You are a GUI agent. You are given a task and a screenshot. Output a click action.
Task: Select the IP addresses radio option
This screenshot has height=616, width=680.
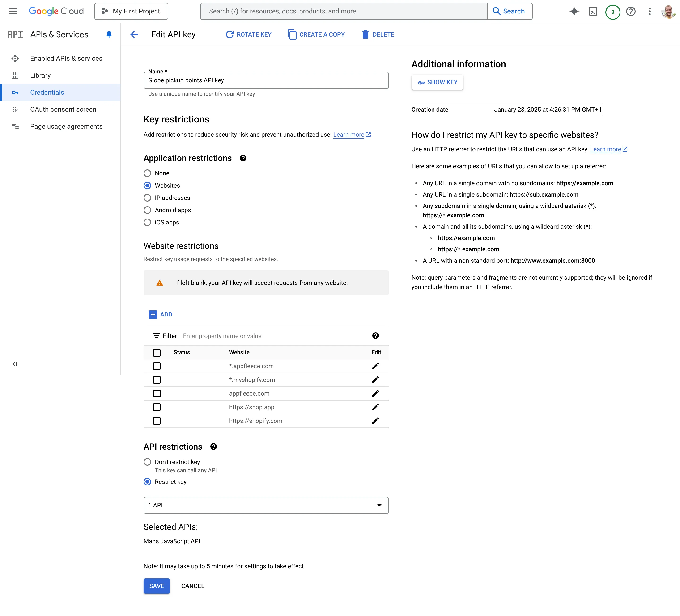coord(147,198)
